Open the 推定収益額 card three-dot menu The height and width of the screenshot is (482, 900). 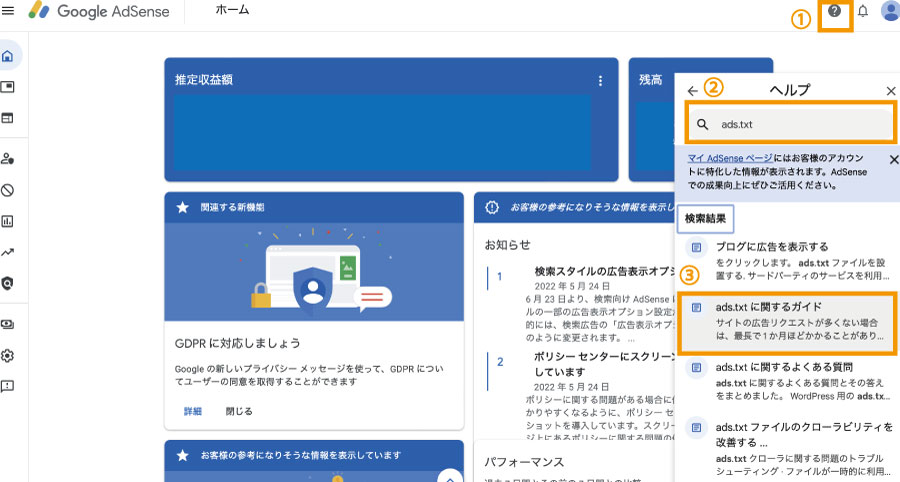(x=600, y=81)
